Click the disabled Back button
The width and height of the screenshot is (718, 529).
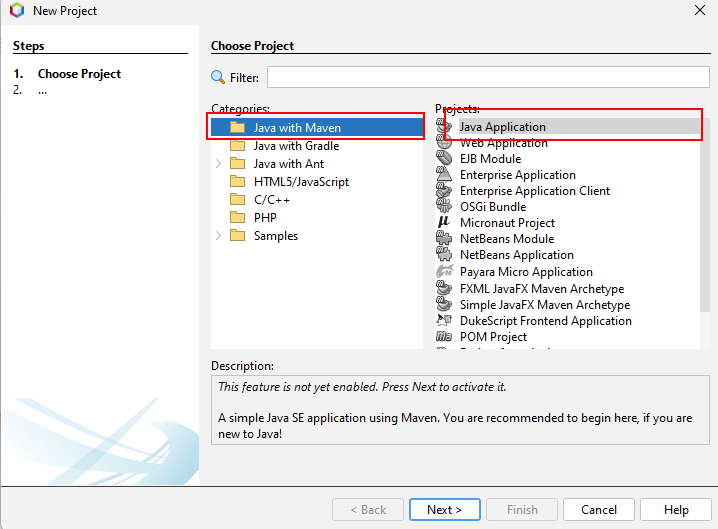(x=368, y=510)
